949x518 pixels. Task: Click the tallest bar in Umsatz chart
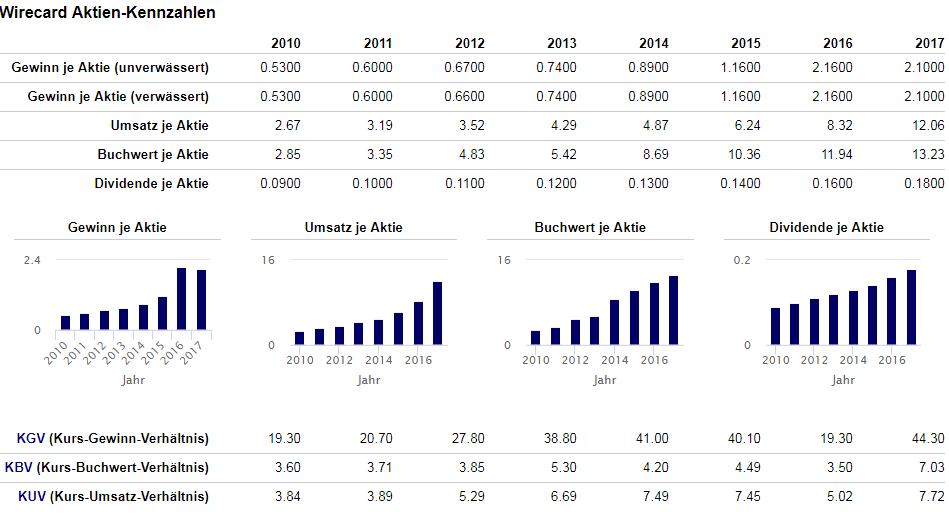point(438,313)
